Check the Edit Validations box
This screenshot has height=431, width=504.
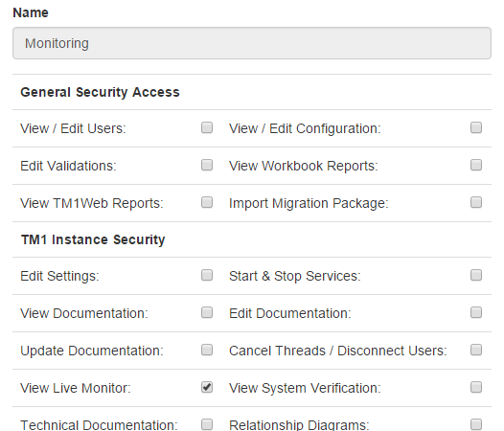pyautogui.click(x=207, y=165)
